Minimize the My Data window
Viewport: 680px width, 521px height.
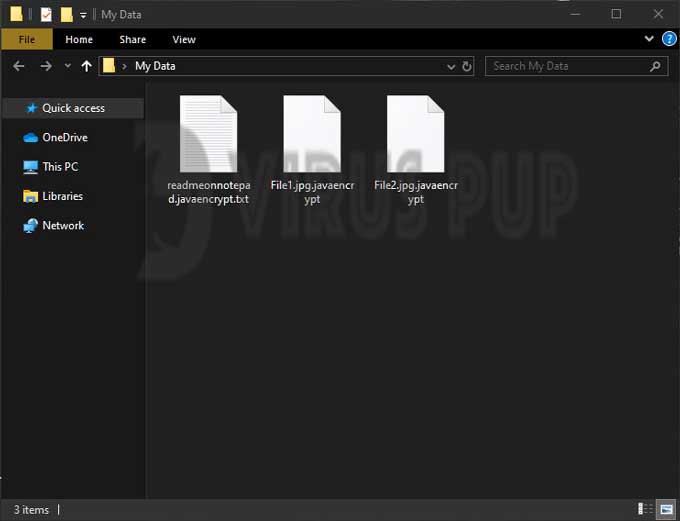tap(575, 14)
